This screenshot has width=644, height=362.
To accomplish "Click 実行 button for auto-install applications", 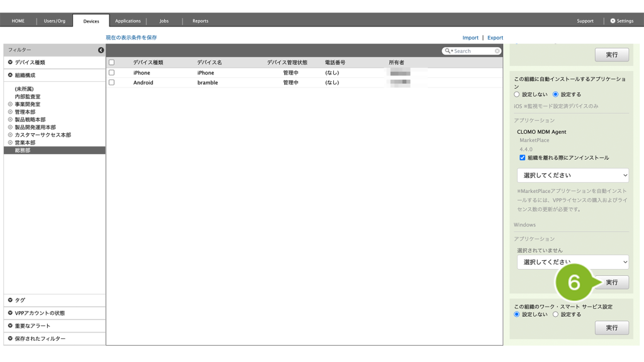I will (611, 283).
